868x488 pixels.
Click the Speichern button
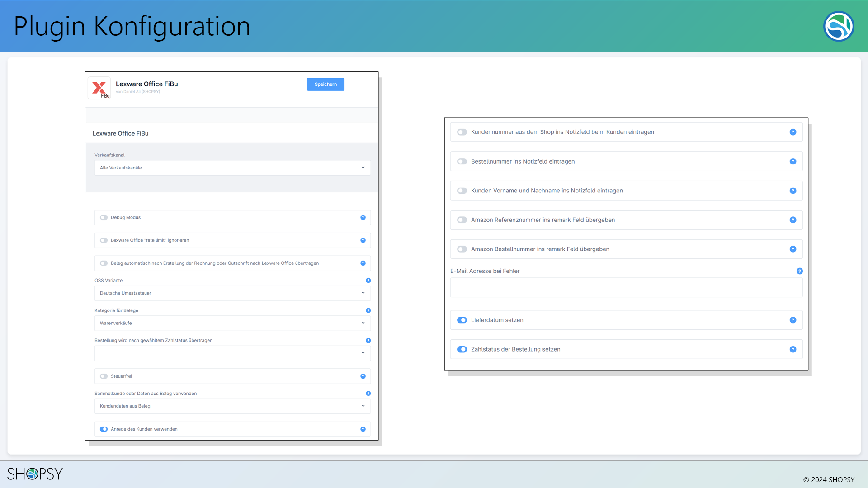click(325, 84)
